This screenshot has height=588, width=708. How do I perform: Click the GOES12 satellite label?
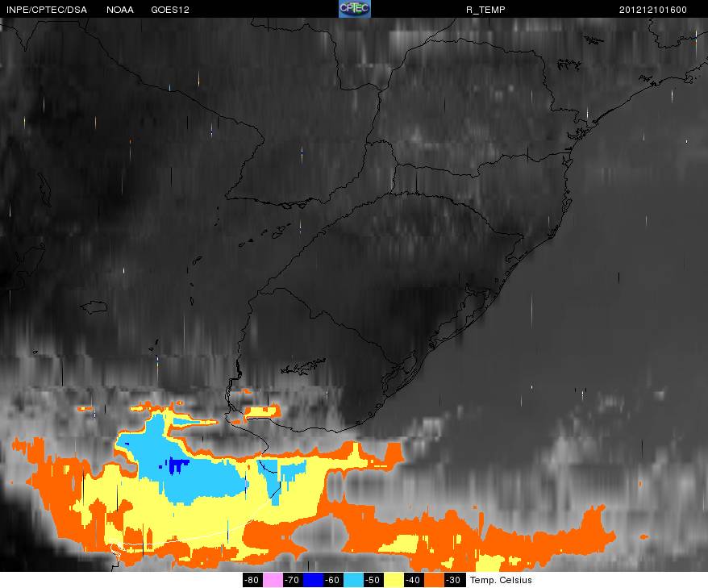[x=170, y=10]
